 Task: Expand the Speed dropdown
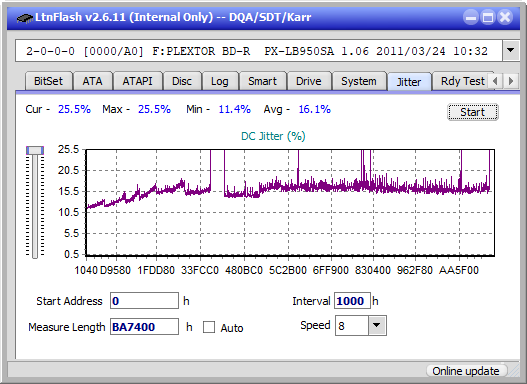click(377, 325)
